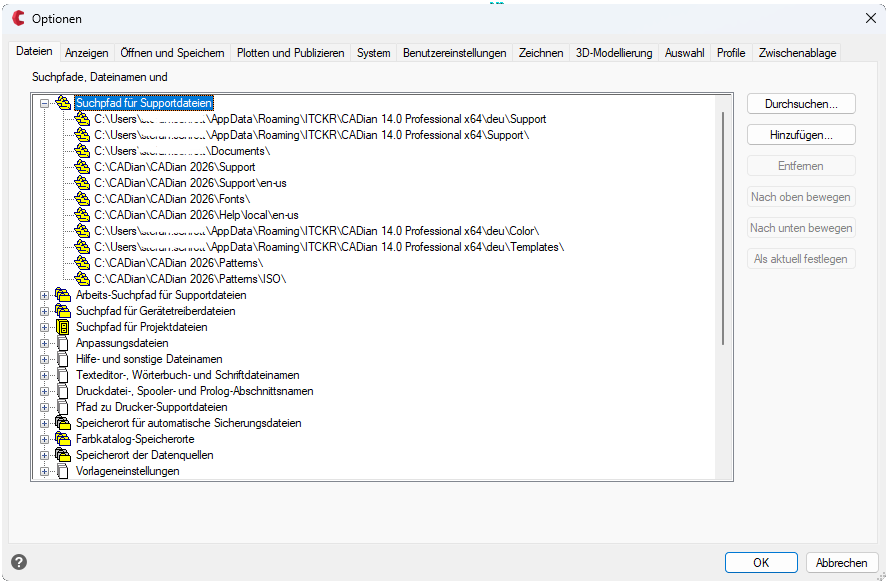Expand Hilfe- und sonstige Dateinamen
The width and height of the screenshot is (889, 583).
(x=44, y=359)
